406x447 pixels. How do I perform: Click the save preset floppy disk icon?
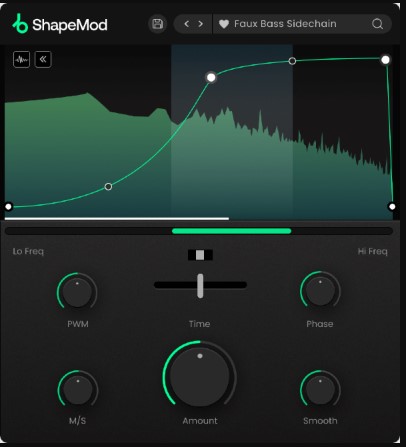coord(157,24)
